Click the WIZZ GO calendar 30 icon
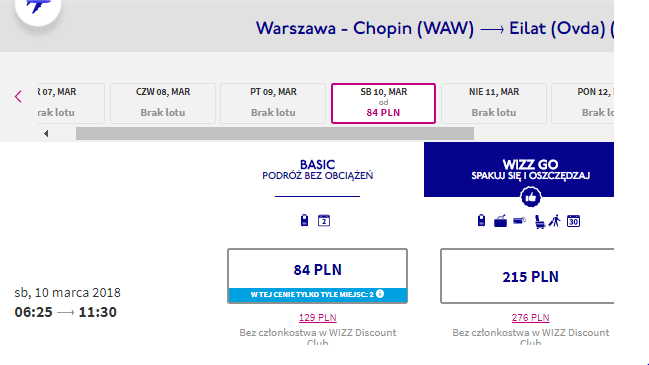 573,221
